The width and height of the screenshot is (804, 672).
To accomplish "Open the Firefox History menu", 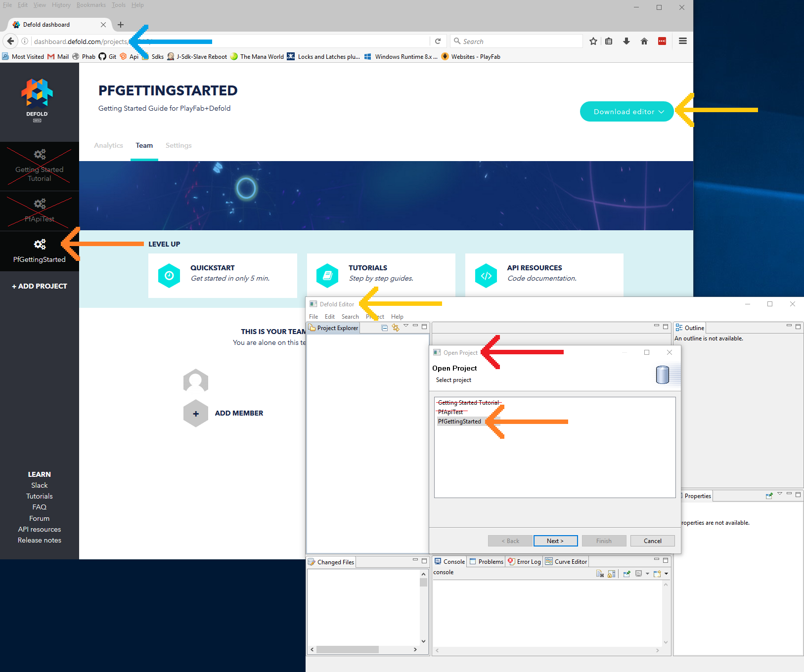I will (61, 5).
